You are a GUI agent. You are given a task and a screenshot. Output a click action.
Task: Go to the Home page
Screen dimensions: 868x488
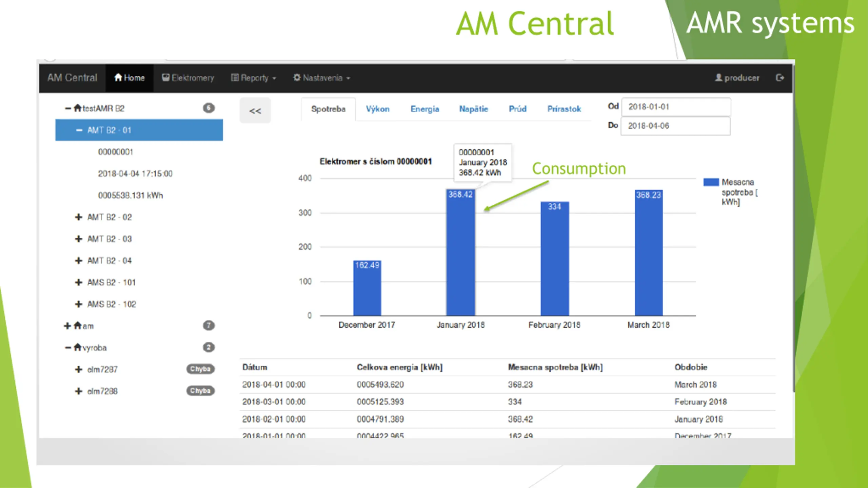pyautogui.click(x=130, y=78)
